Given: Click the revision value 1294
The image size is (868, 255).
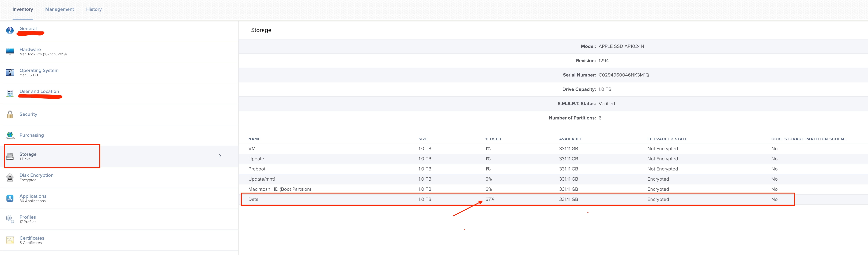Looking at the screenshot, I should 603,61.
